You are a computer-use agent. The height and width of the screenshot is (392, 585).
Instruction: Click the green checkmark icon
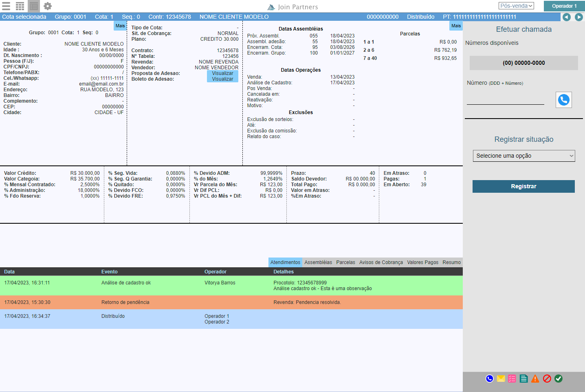click(559, 379)
